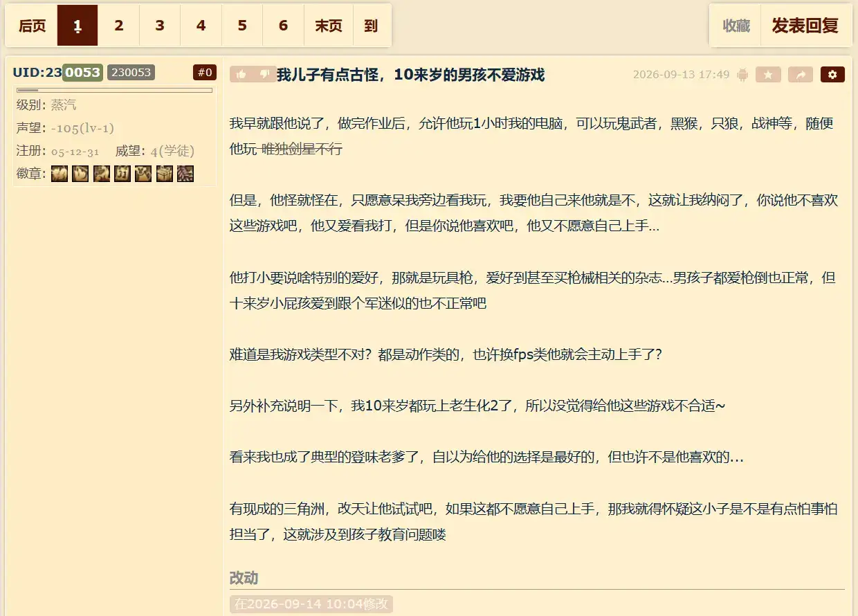Click the thread title 我儿子有点古怪
This screenshot has height=616, width=858.
(411, 75)
